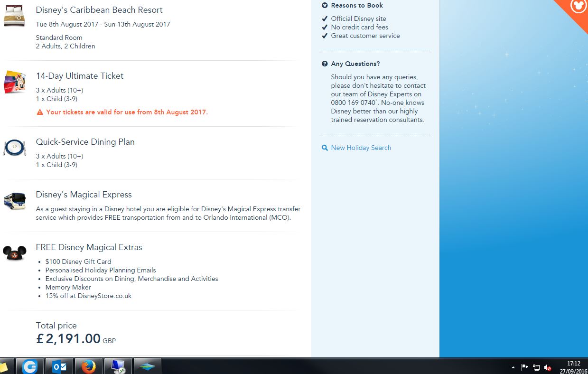Click the Tue 8th August stay dates line

(103, 24)
